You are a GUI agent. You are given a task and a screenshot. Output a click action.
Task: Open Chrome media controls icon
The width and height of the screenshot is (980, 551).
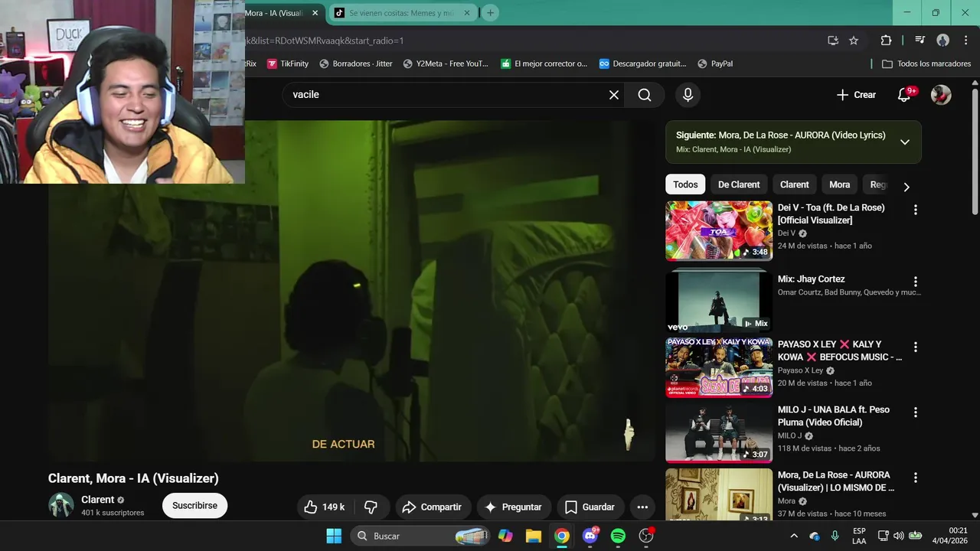920,41
